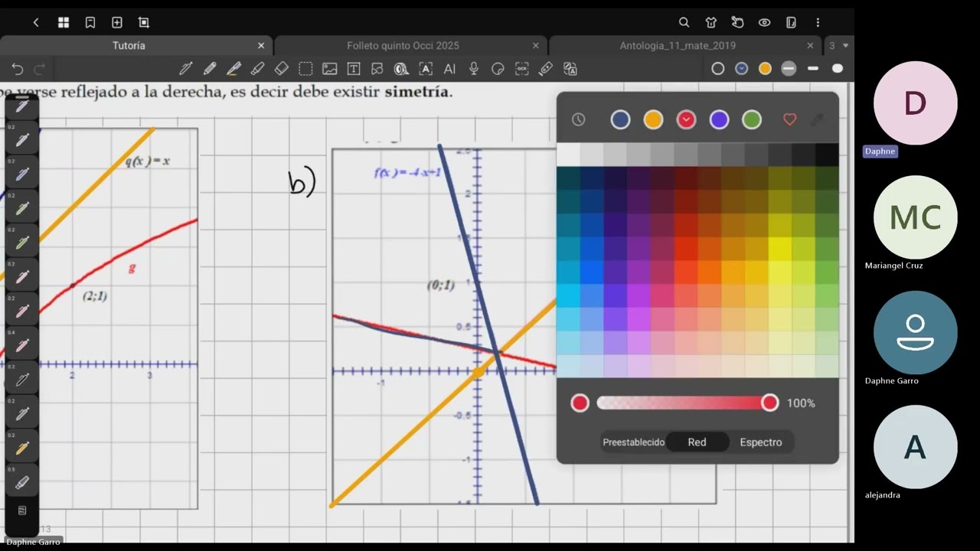Go back using the top-left arrow
Viewport: 980px width, 551px height.
coord(36,23)
